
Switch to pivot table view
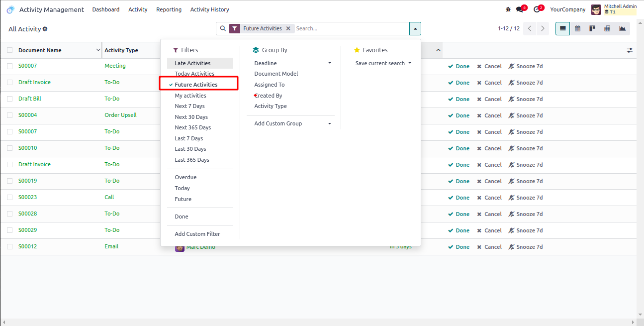607,28
